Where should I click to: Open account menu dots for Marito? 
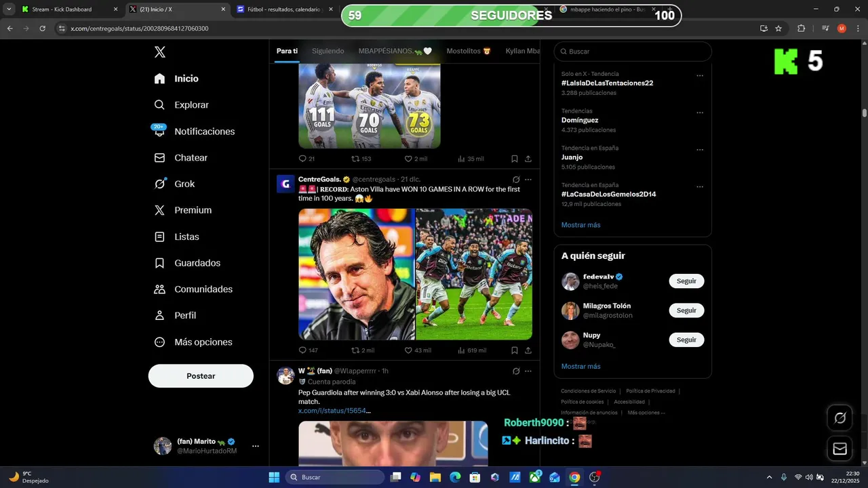pos(256,446)
